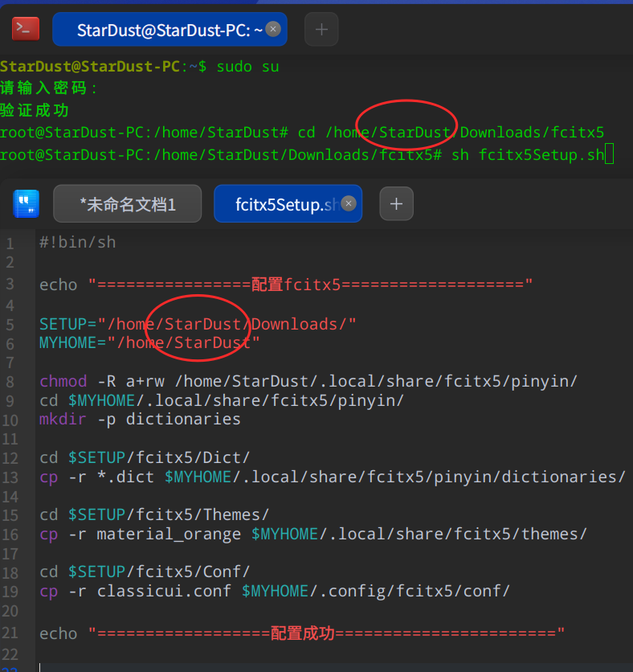Click line number 10 in editor gutter
Viewport: 633px width, 672px height.
pos(10,420)
